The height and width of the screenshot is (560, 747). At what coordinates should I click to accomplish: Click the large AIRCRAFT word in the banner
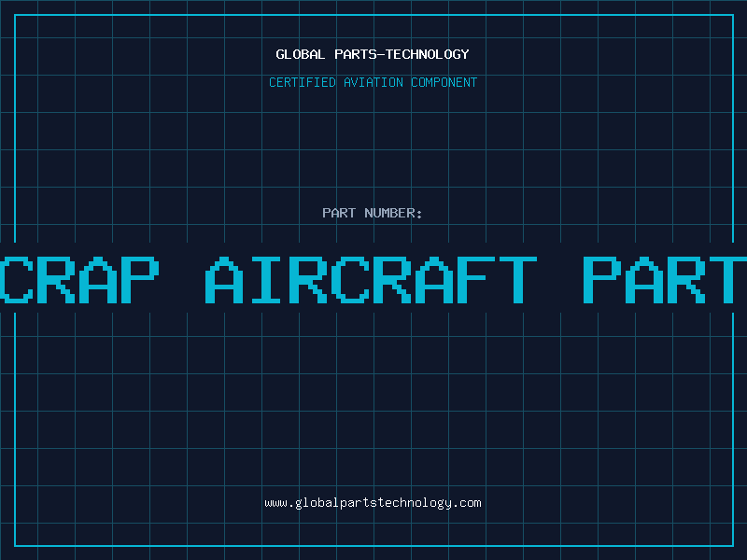coord(371,280)
